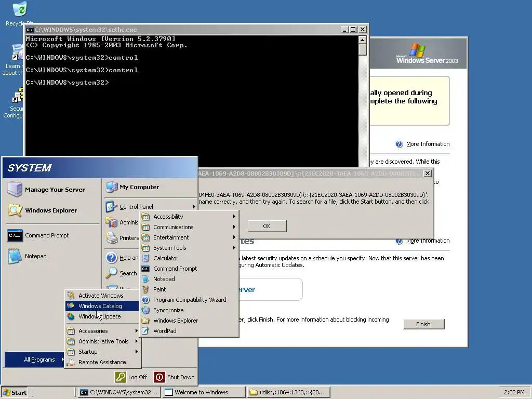Select Windows Catalog menu entry
The width and height of the screenshot is (532, 399).
pyautogui.click(x=102, y=306)
